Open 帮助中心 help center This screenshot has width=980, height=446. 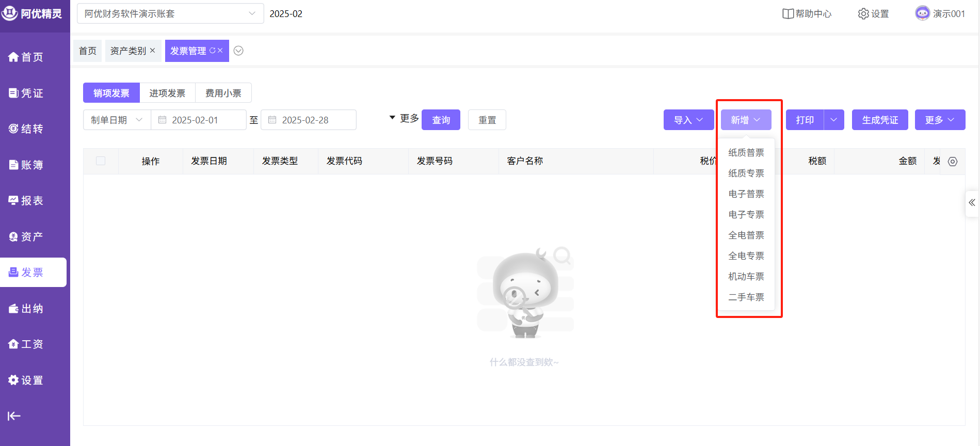point(807,14)
